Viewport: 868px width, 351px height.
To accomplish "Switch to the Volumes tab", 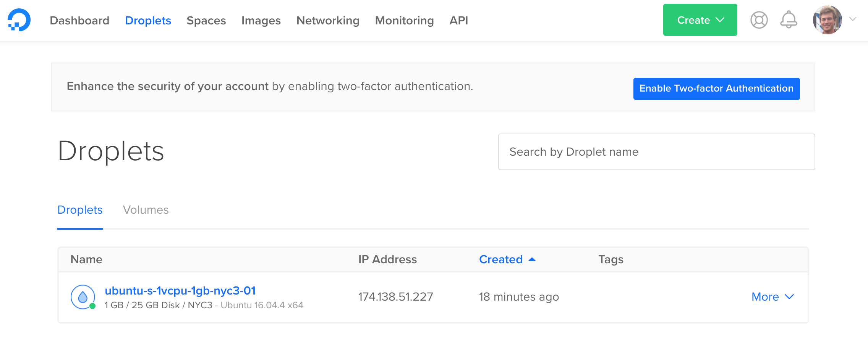I will [x=146, y=209].
